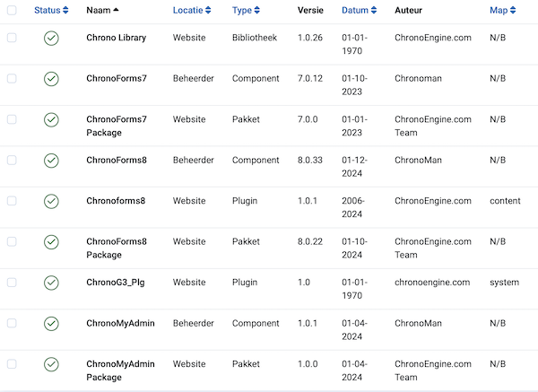The height and width of the screenshot is (392, 538).
Task: Toggle status icon for ChronoForms8 Package
Action: tap(51, 242)
